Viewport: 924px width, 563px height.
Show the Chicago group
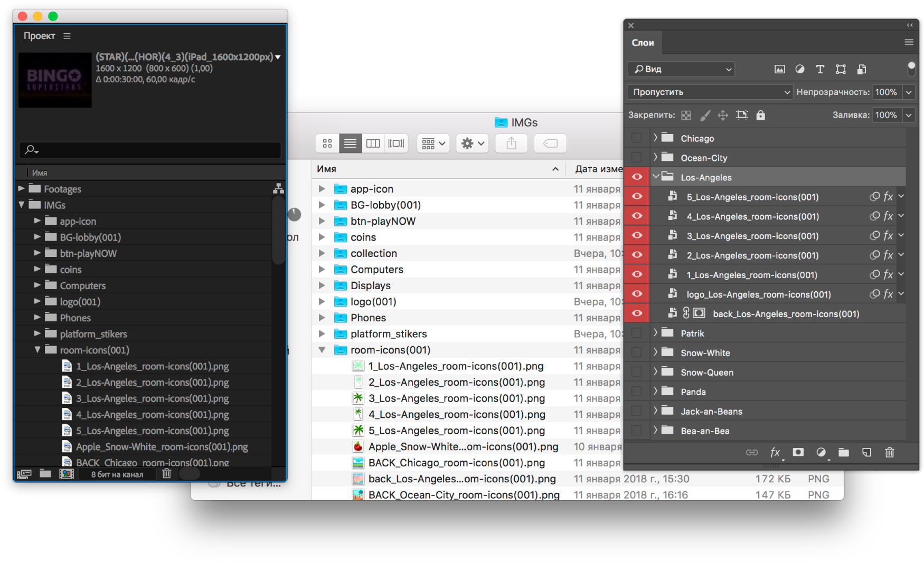coord(637,138)
